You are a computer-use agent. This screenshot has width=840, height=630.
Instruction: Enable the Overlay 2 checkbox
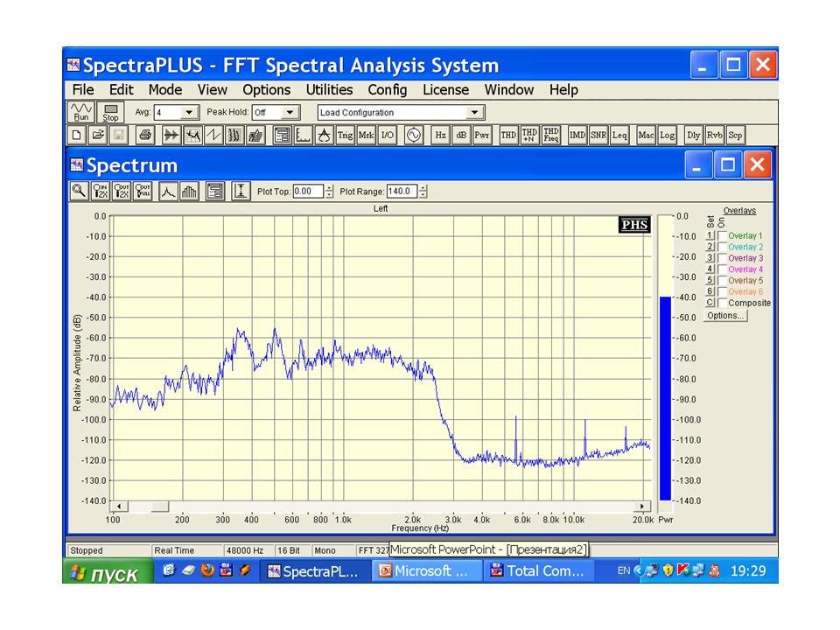[x=722, y=247]
